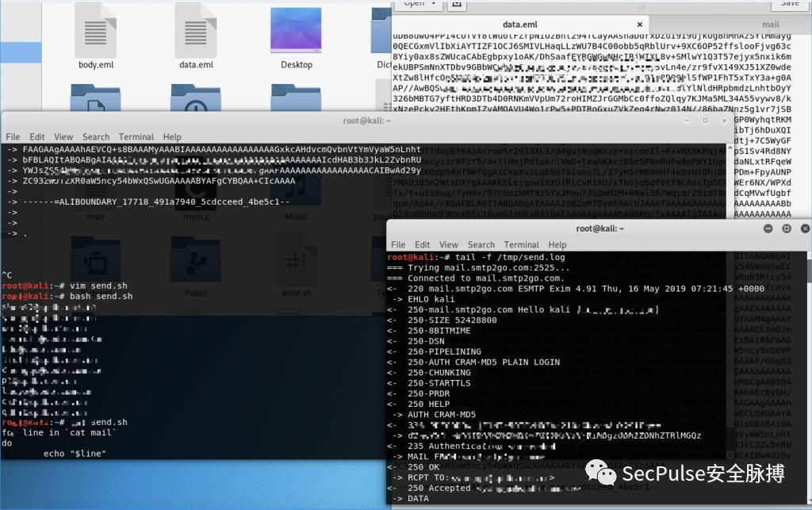The image size is (812, 510).
Task: Click the new document icon in editor toolbar
Action: [x=456, y=4]
